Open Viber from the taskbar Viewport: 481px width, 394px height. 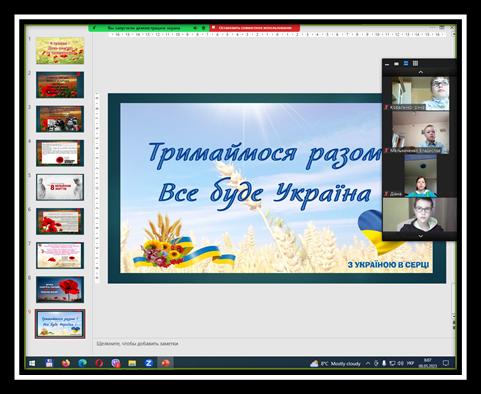pyautogui.click(x=116, y=363)
